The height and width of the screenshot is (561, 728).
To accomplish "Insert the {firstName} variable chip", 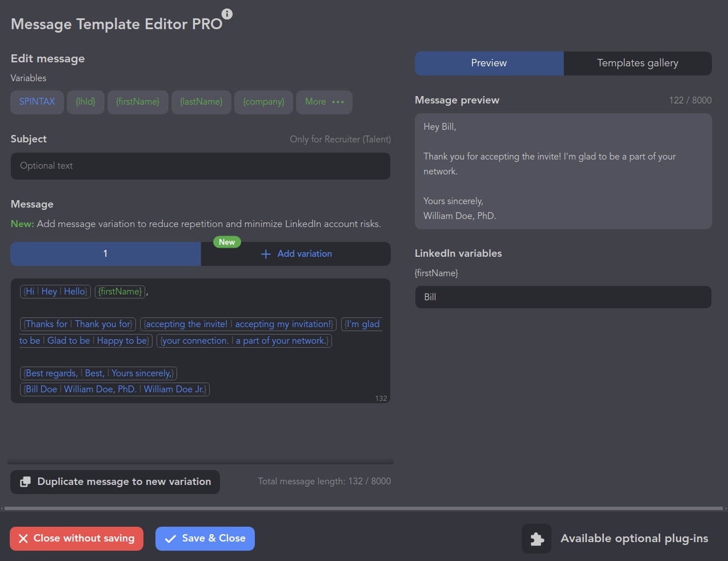I will (138, 102).
